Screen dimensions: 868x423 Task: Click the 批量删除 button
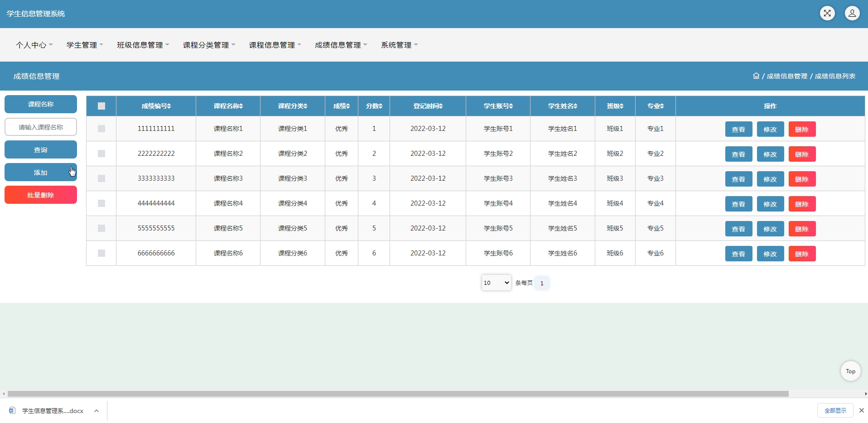pyautogui.click(x=41, y=195)
